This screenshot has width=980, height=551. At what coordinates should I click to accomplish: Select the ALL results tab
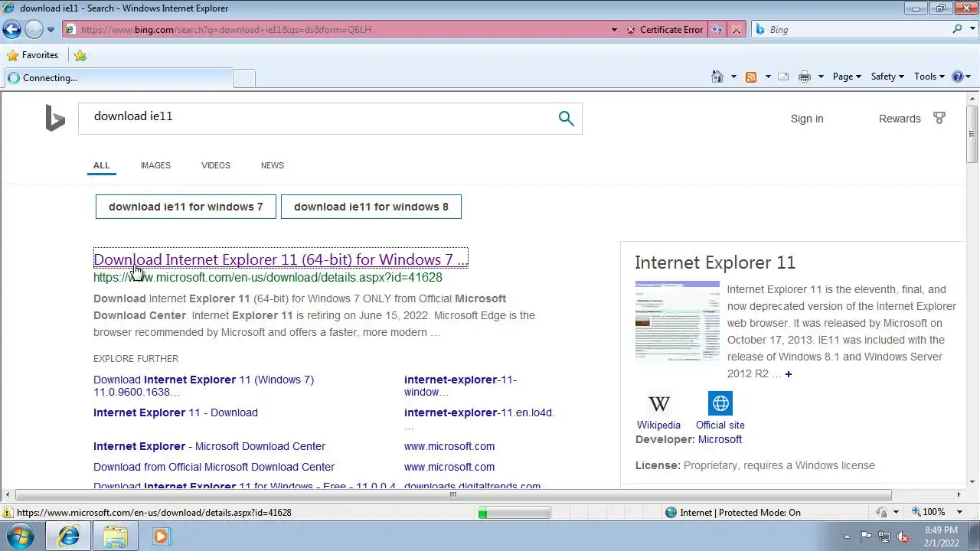point(101,165)
